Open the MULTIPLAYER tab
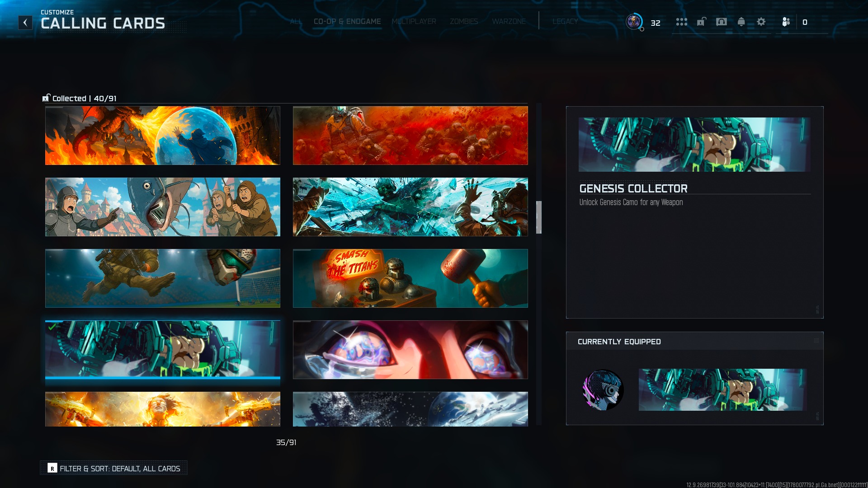The image size is (868, 488). tap(414, 21)
